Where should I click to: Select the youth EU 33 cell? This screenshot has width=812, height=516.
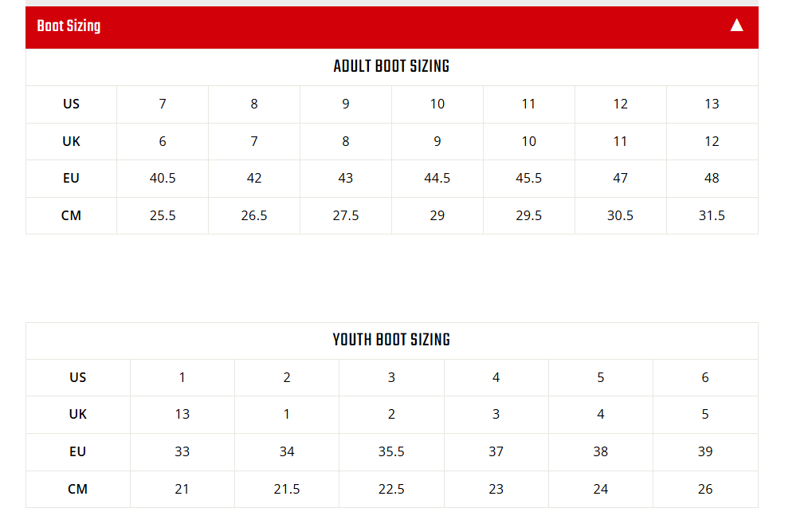coord(182,451)
